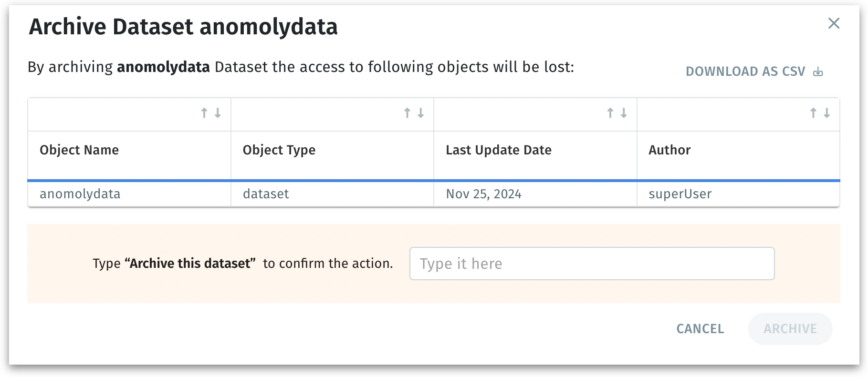
Task: Select the Author column header
Action: (669, 150)
